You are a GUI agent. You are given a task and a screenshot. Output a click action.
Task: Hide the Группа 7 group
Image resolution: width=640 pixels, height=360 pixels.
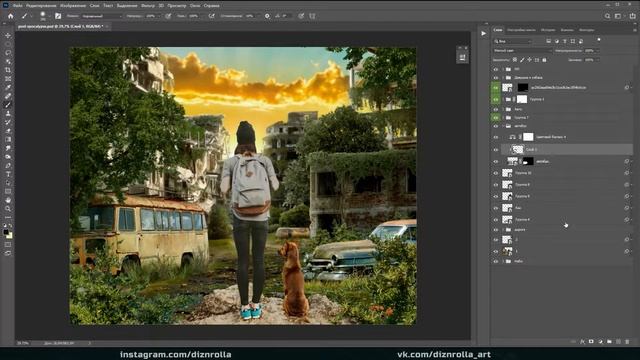click(x=496, y=118)
